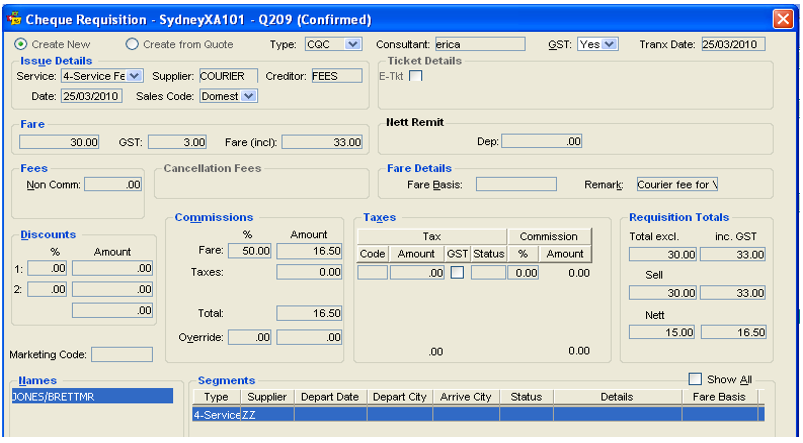This screenshot has height=443, width=803.
Task: Click the Tranx Date field
Action: [733, 44]
